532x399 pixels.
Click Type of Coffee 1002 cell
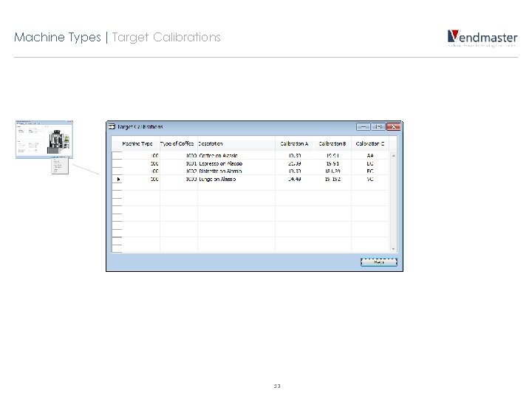click(x=179, y=171)
